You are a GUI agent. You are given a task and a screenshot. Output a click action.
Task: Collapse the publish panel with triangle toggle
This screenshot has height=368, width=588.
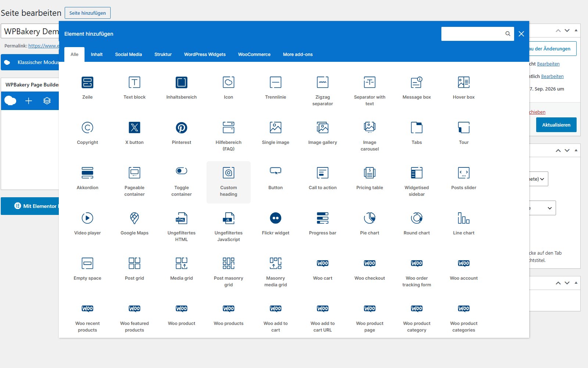pyautogui.click(x=576, y=31)
